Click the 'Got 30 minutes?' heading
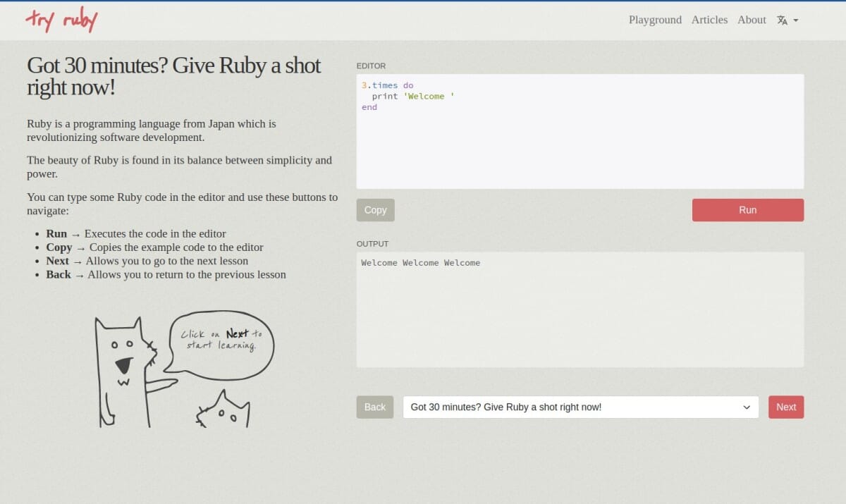This screenshot has height=504, width=846. point(173,76)
